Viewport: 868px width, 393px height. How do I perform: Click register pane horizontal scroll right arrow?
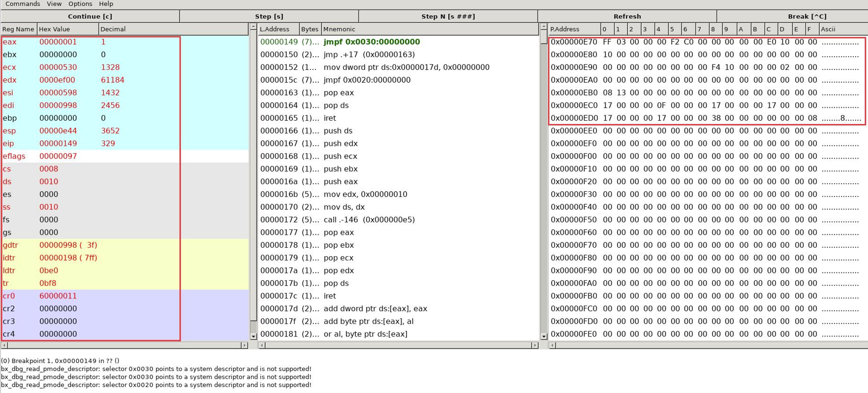pyautogui.click(x=245, y=345)
